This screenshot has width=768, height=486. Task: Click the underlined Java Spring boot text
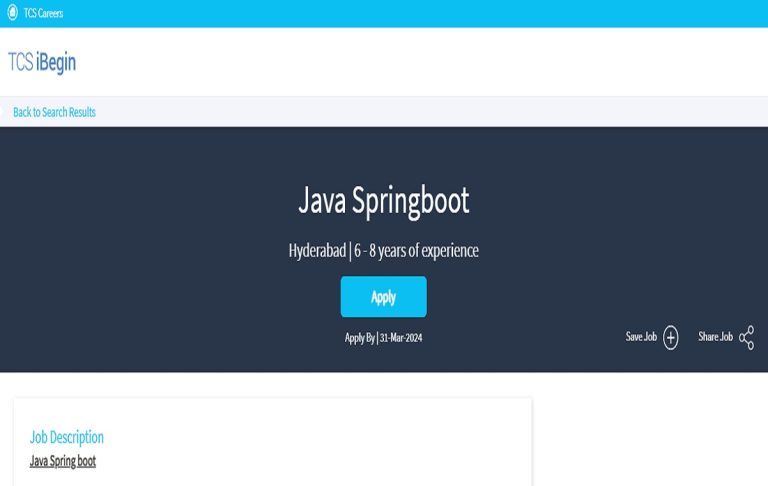tap(63, 461)
